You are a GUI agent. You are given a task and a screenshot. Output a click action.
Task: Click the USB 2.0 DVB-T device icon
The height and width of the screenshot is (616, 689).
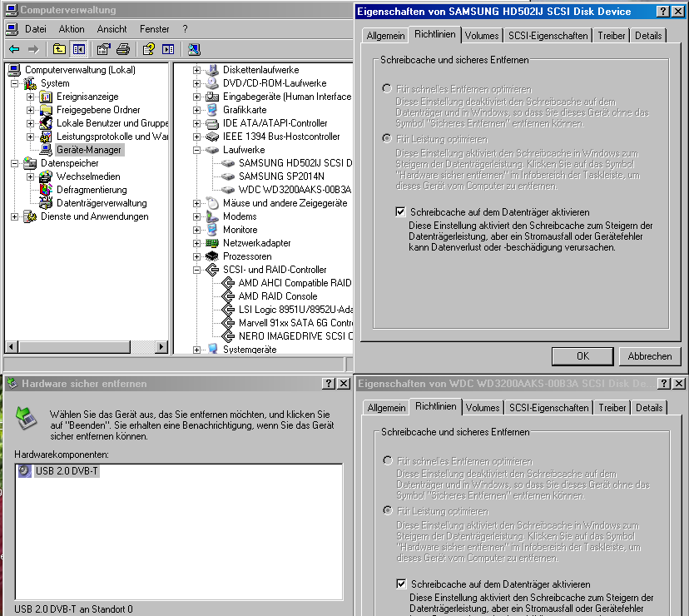pyautogui.click(x=25, y=471)
